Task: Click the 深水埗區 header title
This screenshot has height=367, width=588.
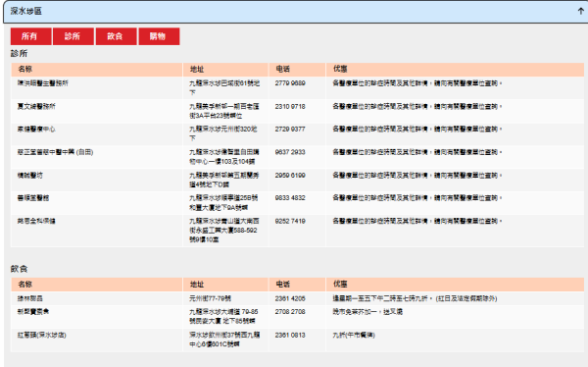Action: [x=25, y=11]
